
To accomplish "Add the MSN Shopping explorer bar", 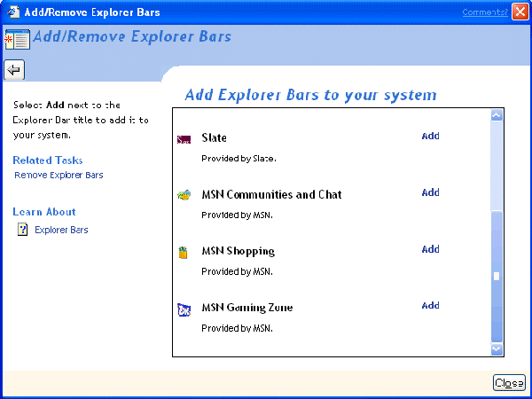I will tap(430, 249).
